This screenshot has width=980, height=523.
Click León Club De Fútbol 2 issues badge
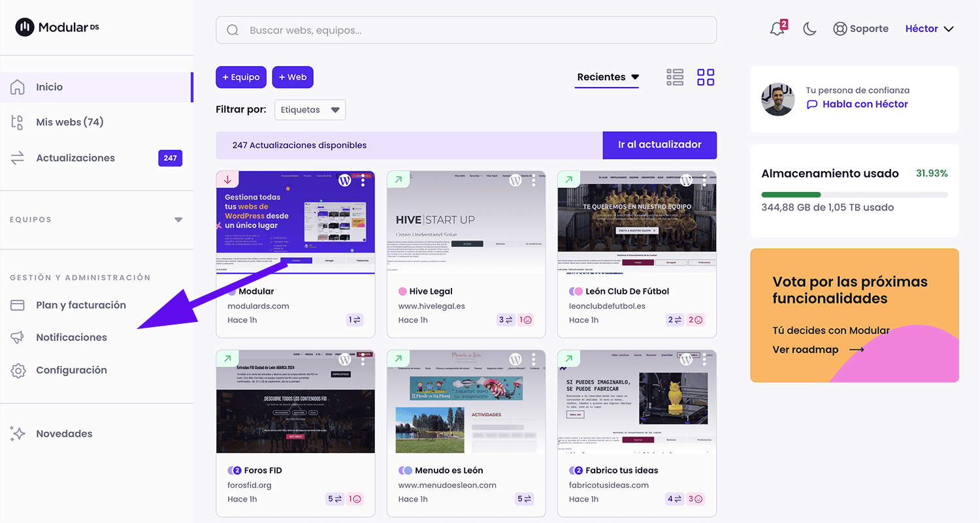coord(696,320)
